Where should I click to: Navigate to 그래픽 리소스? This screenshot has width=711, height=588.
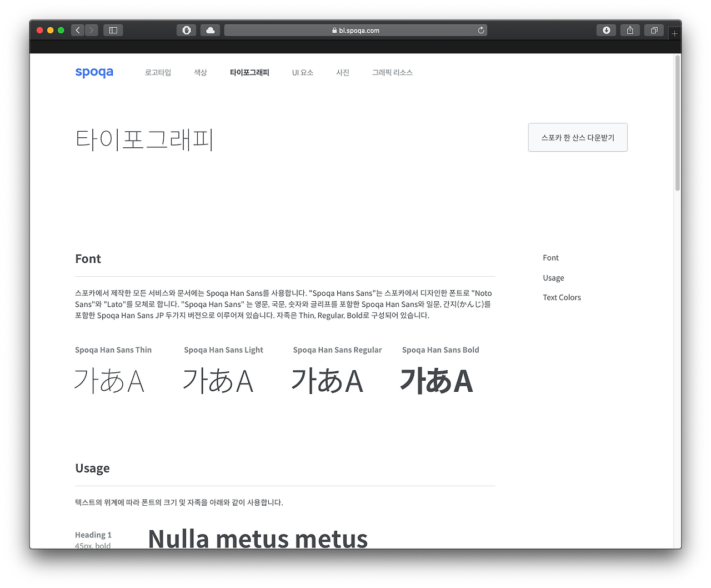392,72
